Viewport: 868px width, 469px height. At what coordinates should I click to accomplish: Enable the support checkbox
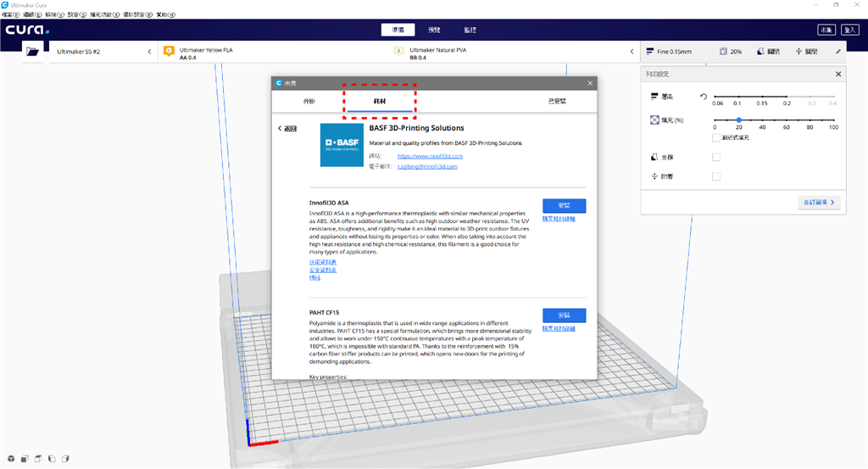[x=716, y=157]
